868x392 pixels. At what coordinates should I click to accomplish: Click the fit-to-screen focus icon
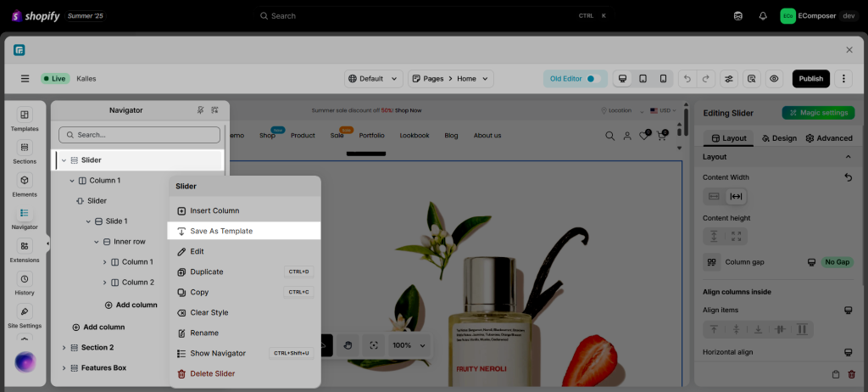[374, 345]
